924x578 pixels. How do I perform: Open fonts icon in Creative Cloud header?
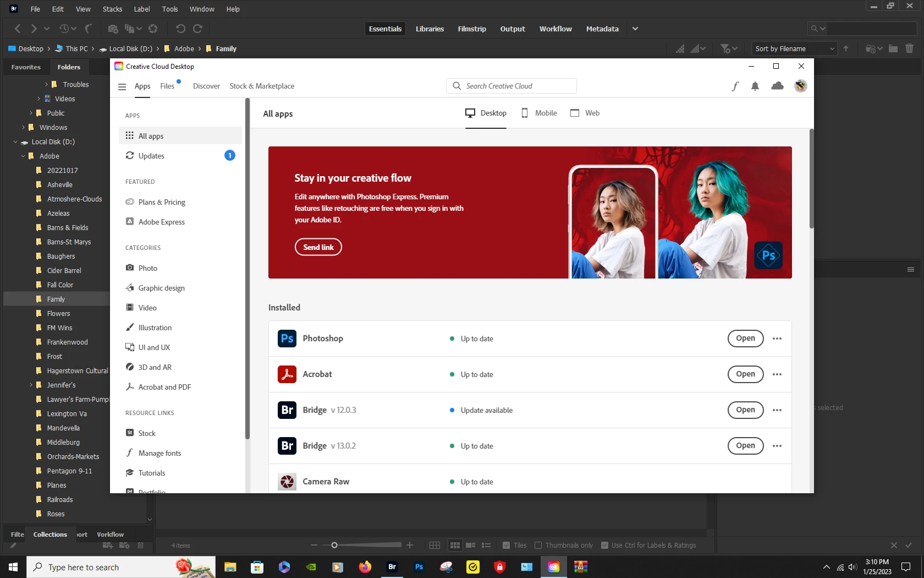point(735,86)
